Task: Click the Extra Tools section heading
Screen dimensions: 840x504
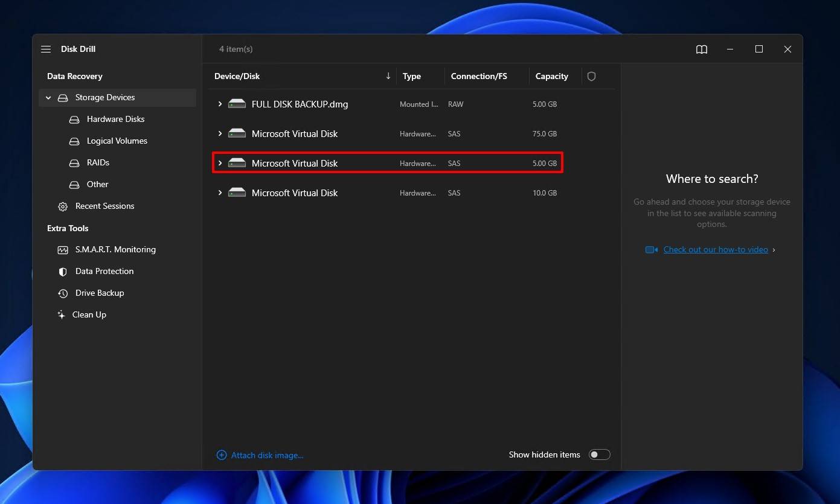Action: point(68,228)
